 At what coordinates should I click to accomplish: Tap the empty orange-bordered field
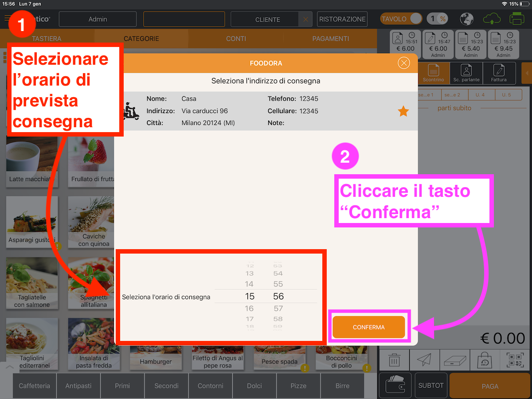184,19
